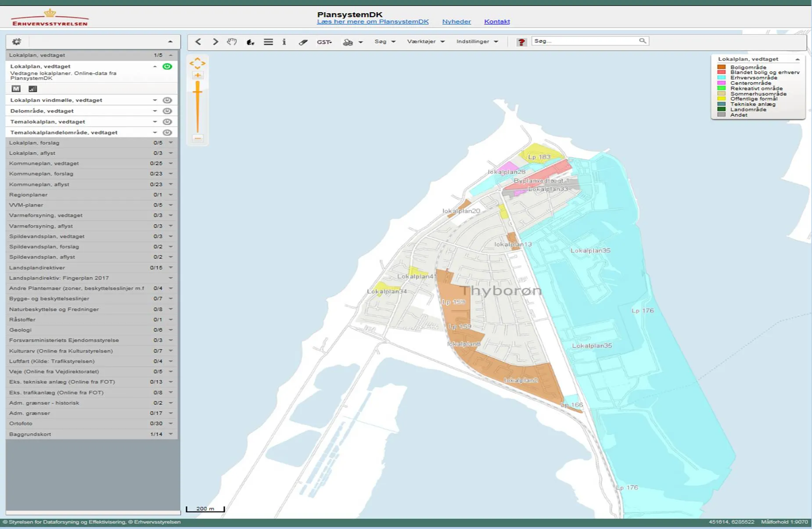This screenshot has width=812, height=529.
Task: Click the orange zoom slider handle
Action: click(198, 93)
